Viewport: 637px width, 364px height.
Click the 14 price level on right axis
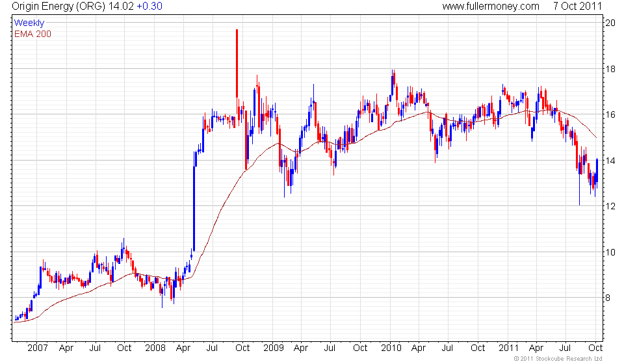610,161
